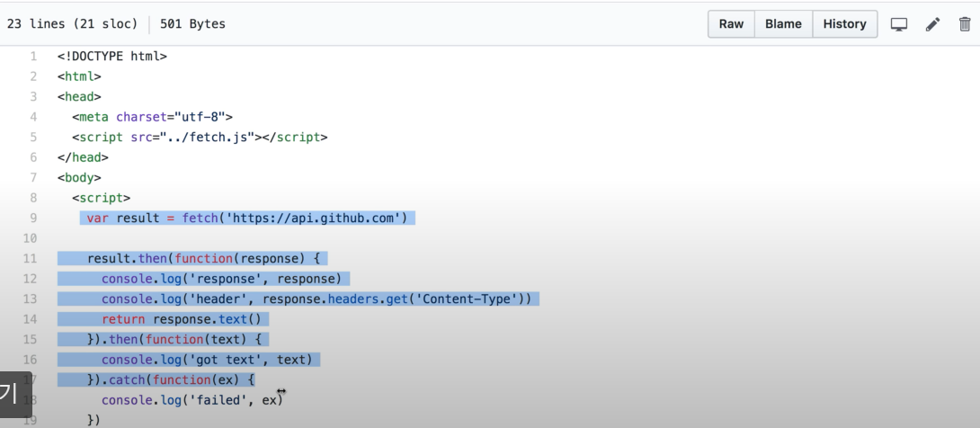The height and width of the screenshot is (428, 980).
Task: Click the script src "../fetch.js" line
Action: coord(200,137)
